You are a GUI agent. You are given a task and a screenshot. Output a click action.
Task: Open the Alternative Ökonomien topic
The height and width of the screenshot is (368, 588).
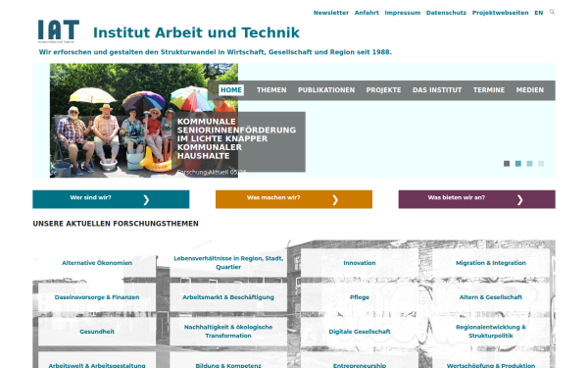tap(97, 263)
